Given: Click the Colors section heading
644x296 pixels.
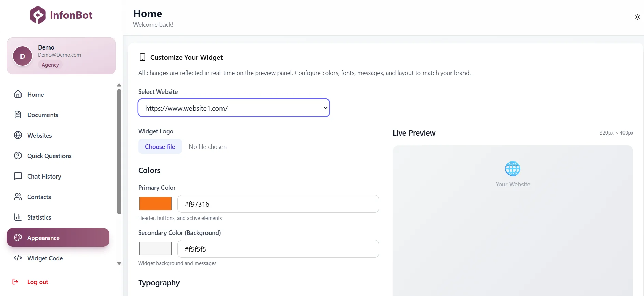Looking at the screenshot, I should coord(149,170).
